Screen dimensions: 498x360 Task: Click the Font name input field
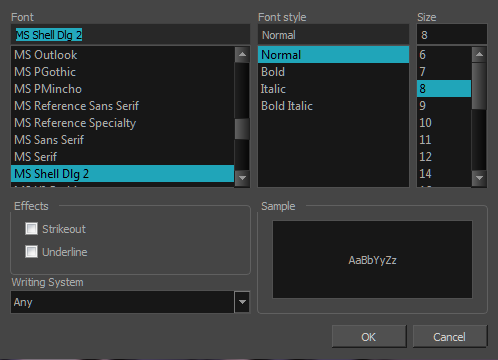(x=130, y=35)
